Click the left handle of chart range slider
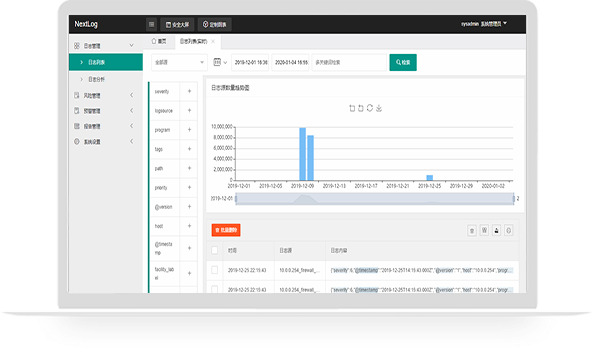The width and height of the screenshot is (593, 360). [236, 199]
